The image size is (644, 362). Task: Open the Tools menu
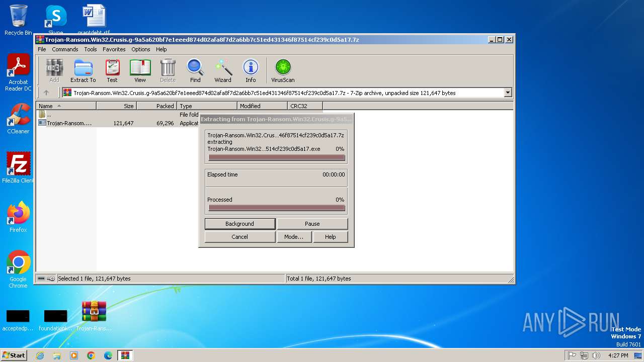click(91, 49)
